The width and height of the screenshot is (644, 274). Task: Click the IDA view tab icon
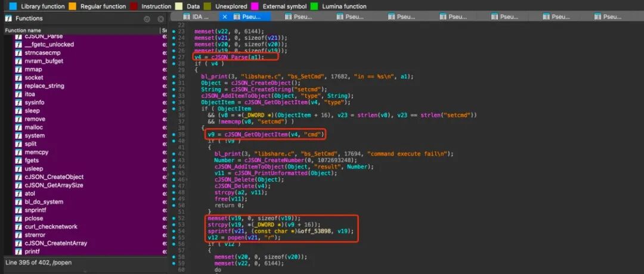coord(187,17)
